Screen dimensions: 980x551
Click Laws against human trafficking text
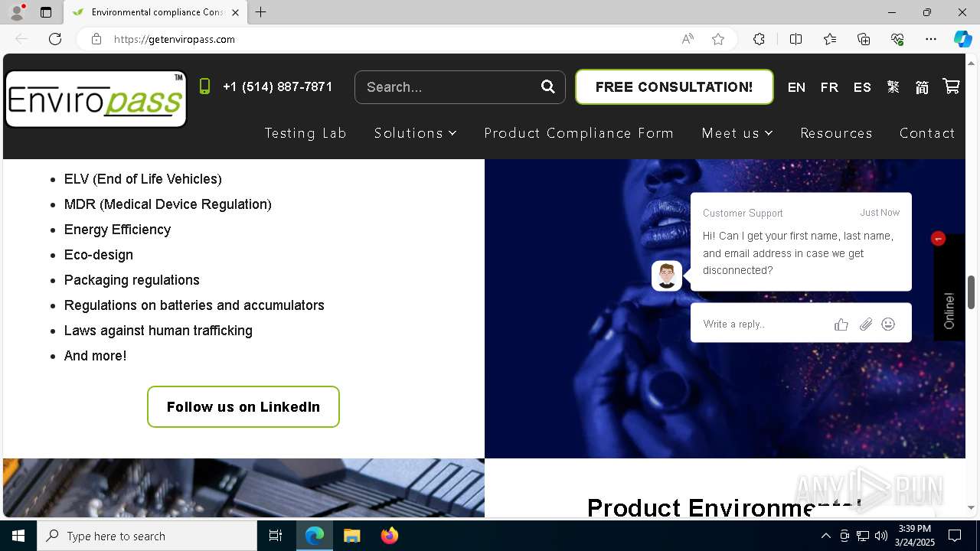(x=158, y=331)
